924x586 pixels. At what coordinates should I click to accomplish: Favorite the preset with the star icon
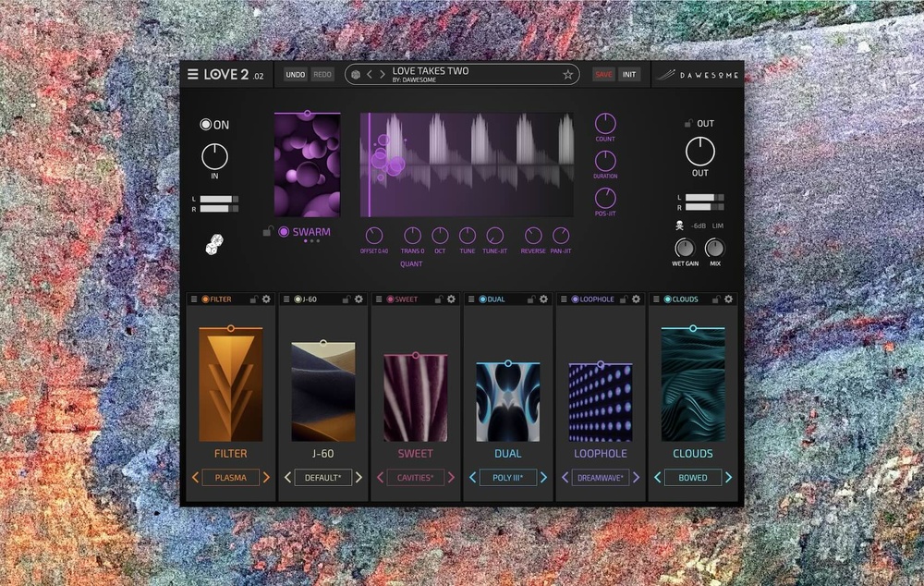click(x=567, y=75)
